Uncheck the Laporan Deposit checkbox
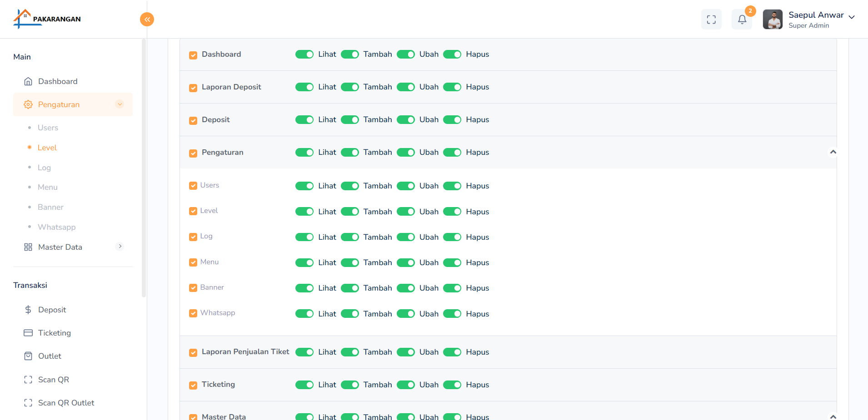 pyautogui.click(x=193, y=88)
